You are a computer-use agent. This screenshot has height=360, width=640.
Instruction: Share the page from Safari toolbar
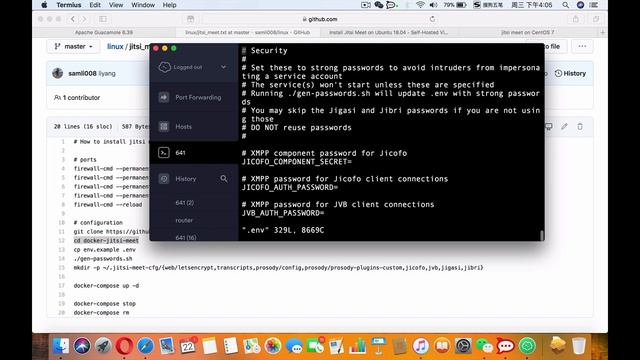point(576,19)
